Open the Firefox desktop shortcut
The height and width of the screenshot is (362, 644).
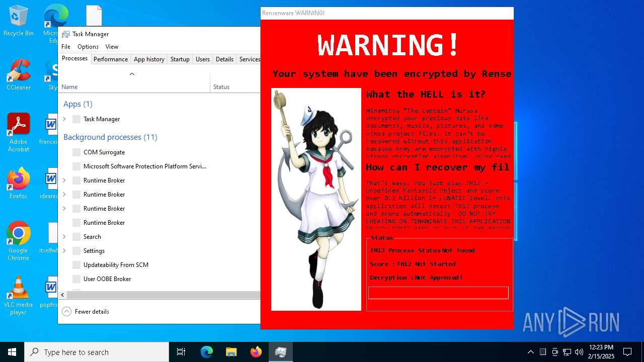(x=19, y=184)
